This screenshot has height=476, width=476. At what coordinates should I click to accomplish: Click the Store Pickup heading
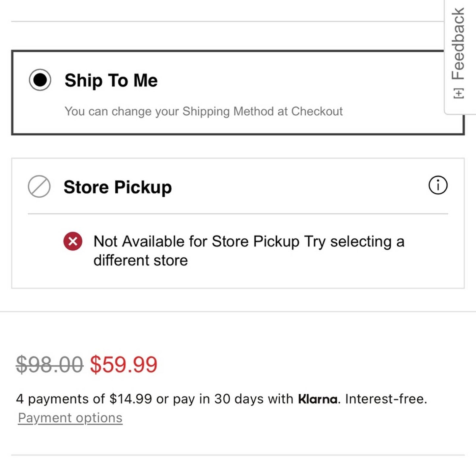(118, 187)
